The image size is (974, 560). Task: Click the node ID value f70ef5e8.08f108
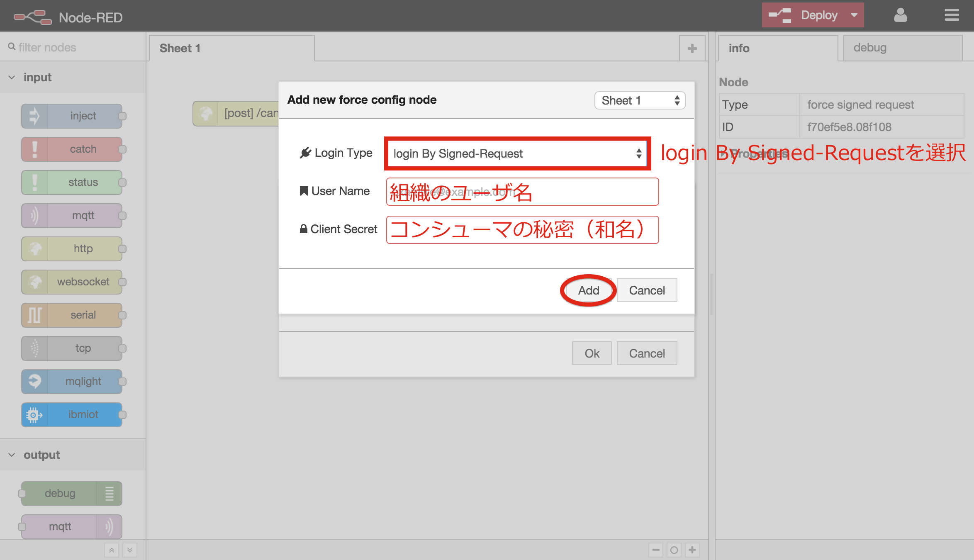click(x=849, y=127)
